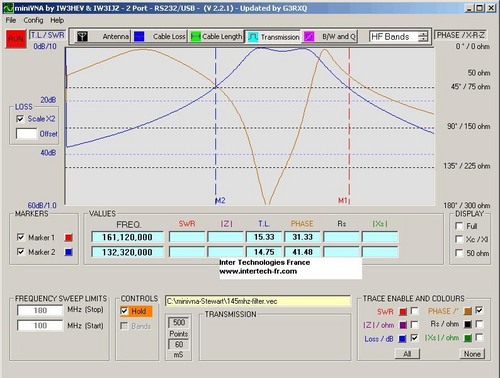
Task: Click the 500 Points field
Action: pos(179,322)
